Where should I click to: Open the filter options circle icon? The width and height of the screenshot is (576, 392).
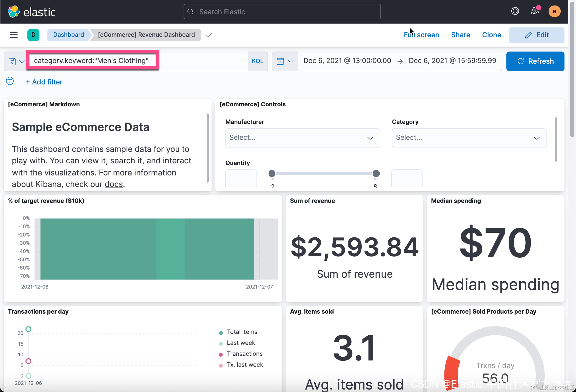coord(10,81)
